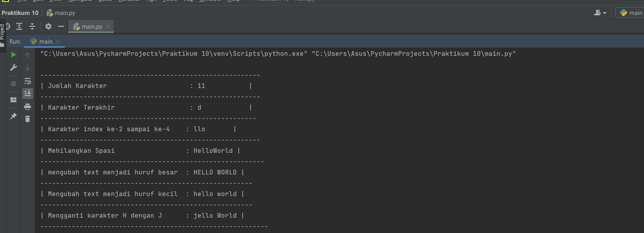
Task: Rerun main with the green play icon
Action: click(x=13, y=55)
